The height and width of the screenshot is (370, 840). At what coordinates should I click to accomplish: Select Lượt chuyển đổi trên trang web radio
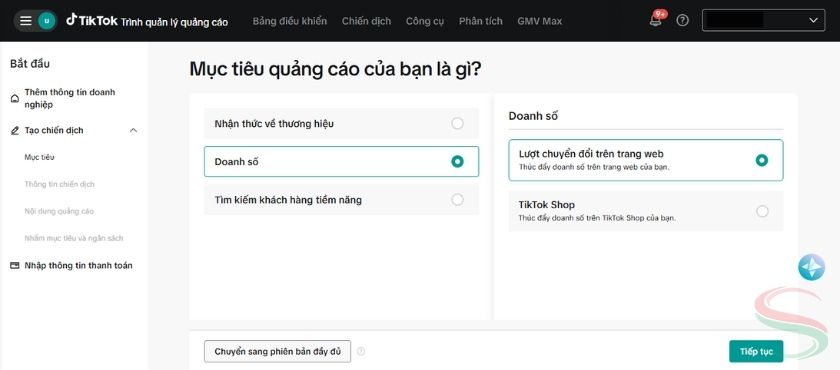(762, 160)
